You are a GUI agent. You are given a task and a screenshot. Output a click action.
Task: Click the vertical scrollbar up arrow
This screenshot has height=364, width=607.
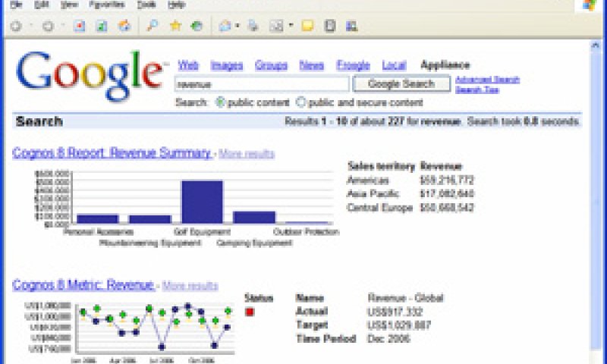(595, 45)
